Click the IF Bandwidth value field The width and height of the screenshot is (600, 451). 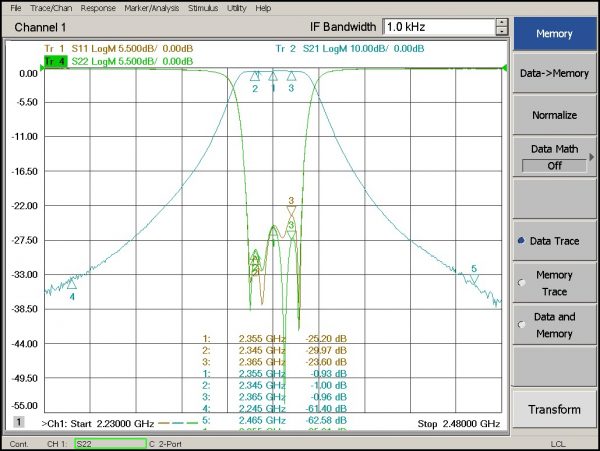click(439, 27)
